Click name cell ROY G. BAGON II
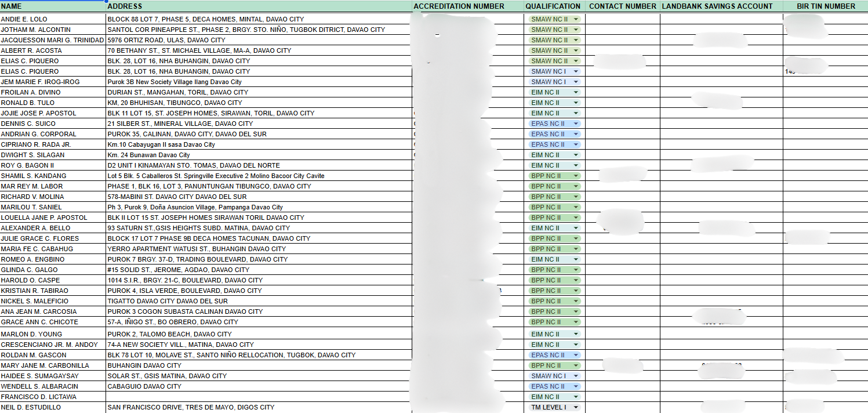Image resolution: width=868 pixels, height=413 pixels. pos(53,165)
